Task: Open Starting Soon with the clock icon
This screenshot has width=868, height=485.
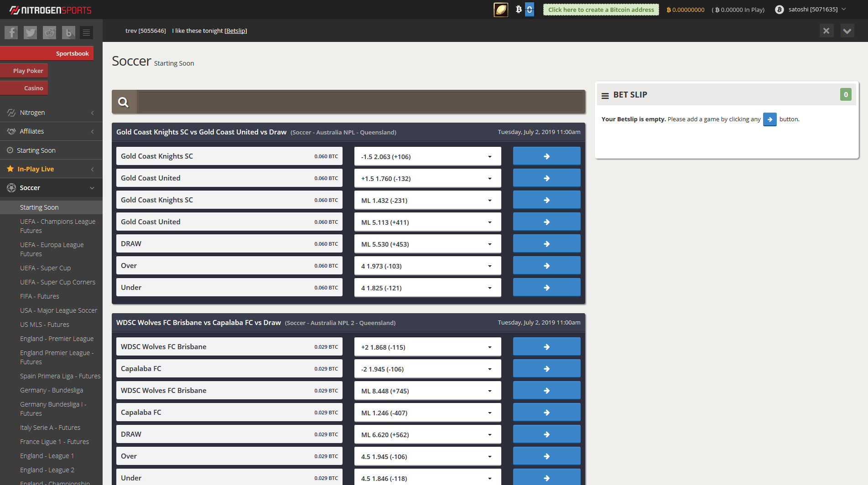Action: tap(51, 150)
